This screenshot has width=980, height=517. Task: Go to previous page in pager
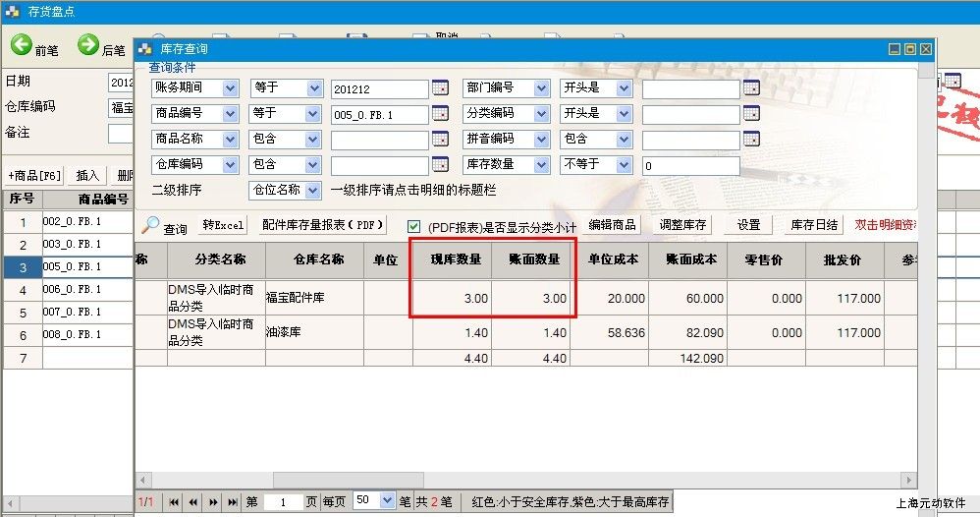pyautogui.click(x=193, y=502)
